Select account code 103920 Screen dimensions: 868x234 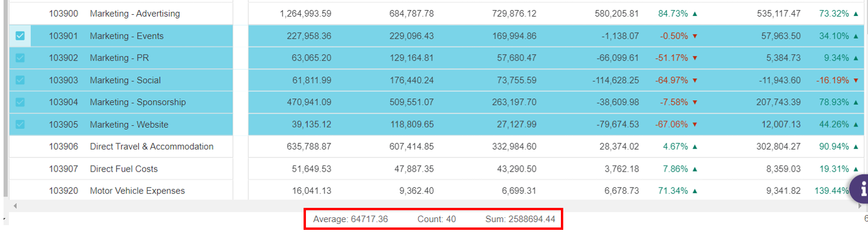(x=63, y=191)
